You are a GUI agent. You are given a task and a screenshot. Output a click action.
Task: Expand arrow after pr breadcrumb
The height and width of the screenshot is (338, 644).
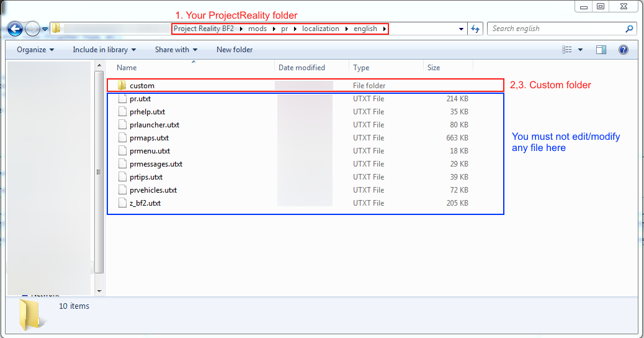tap(295, 29)
